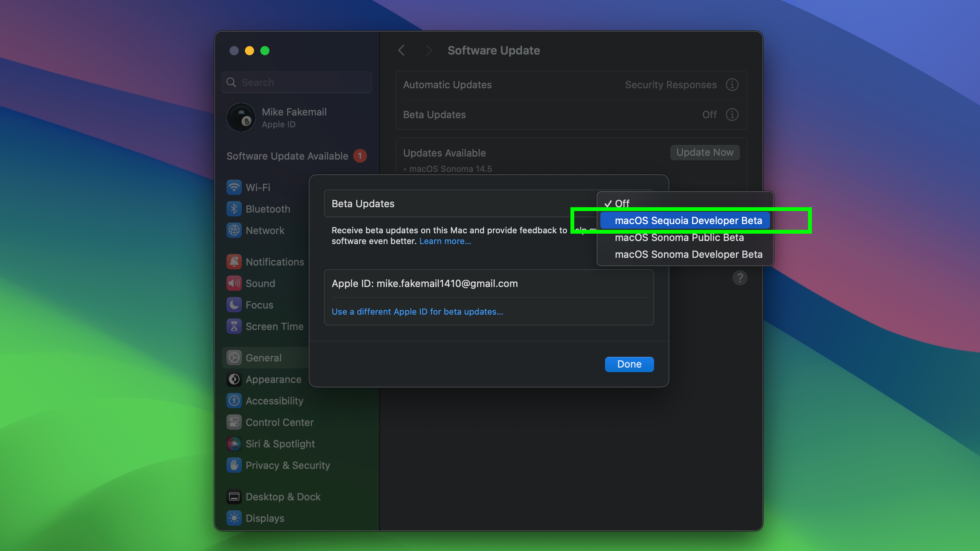Click the Network globe icon
Image resolution: width=980 pixels, height=551 pixels.
click(235, 230)
